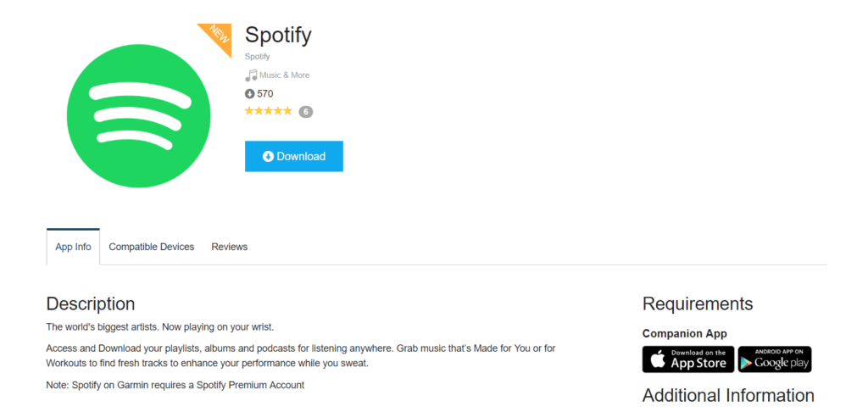Select the App Info tab
Image resolution: width=868 pixels, height=412 pixels.
tap(73, 247)
